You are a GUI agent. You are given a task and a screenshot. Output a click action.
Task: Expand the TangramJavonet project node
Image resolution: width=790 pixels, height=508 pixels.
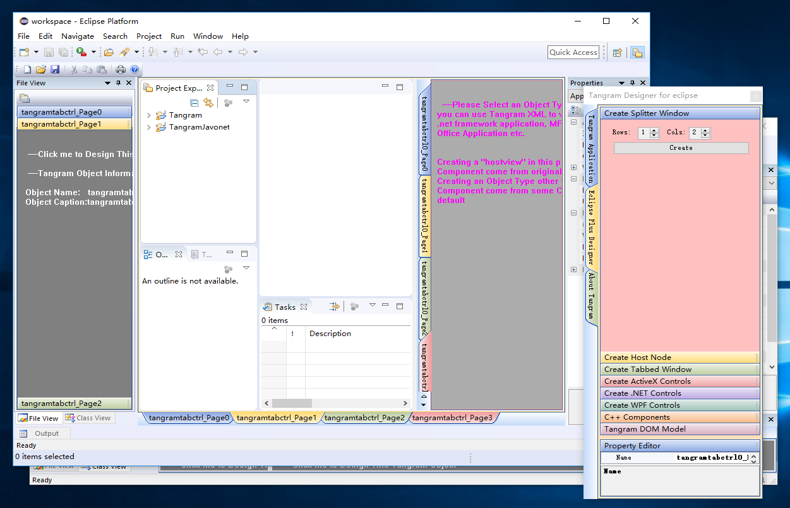[x=149, y=128]
